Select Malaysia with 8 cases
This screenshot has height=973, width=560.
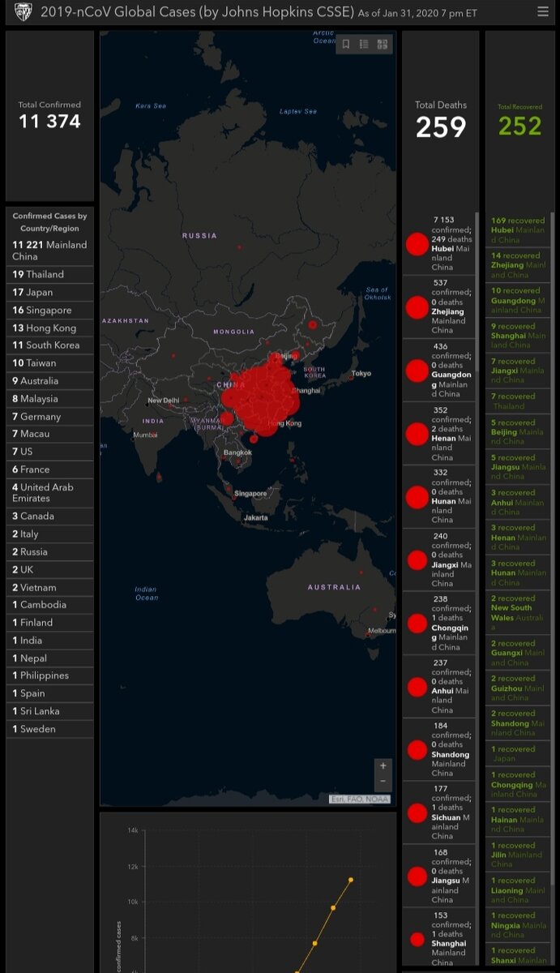click(x=49, y=398)
